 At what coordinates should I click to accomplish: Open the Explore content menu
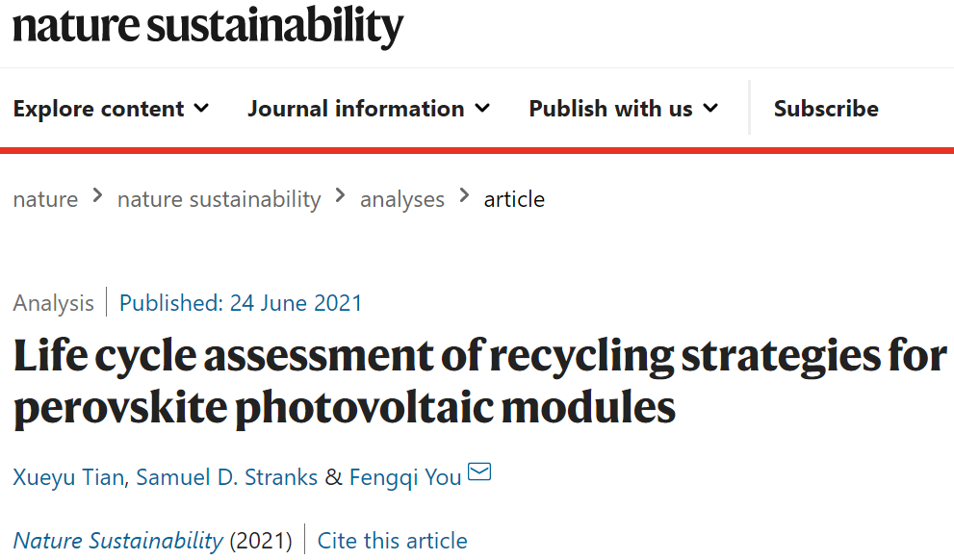coord(112,109)
